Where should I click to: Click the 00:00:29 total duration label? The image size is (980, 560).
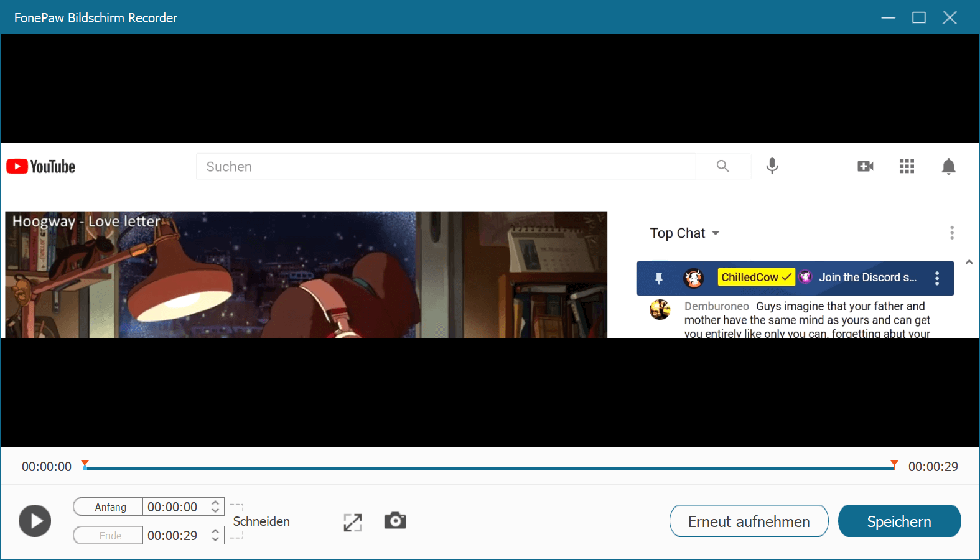[x=933, y=467]
